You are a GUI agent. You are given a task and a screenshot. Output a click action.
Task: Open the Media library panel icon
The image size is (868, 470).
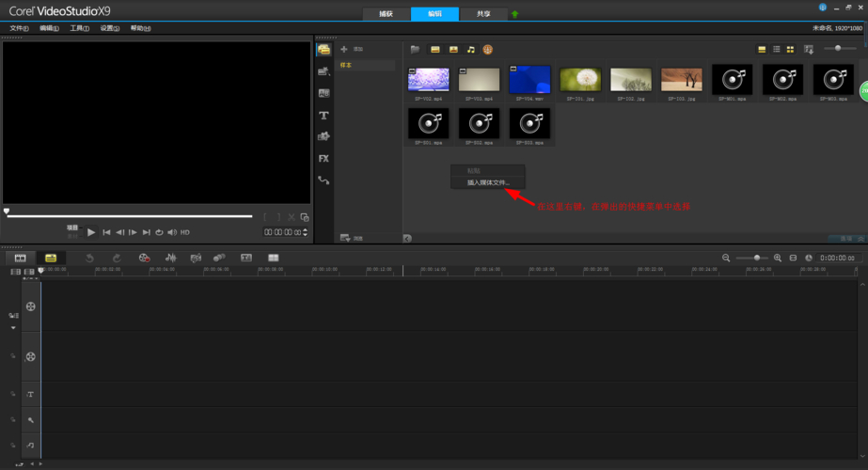(x=324, y=50)
